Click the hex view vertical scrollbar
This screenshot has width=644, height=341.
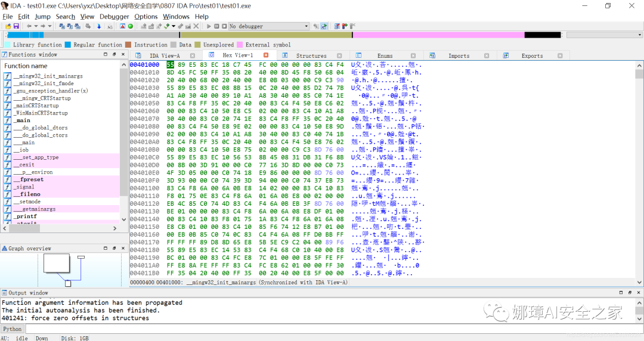[639, 174]
